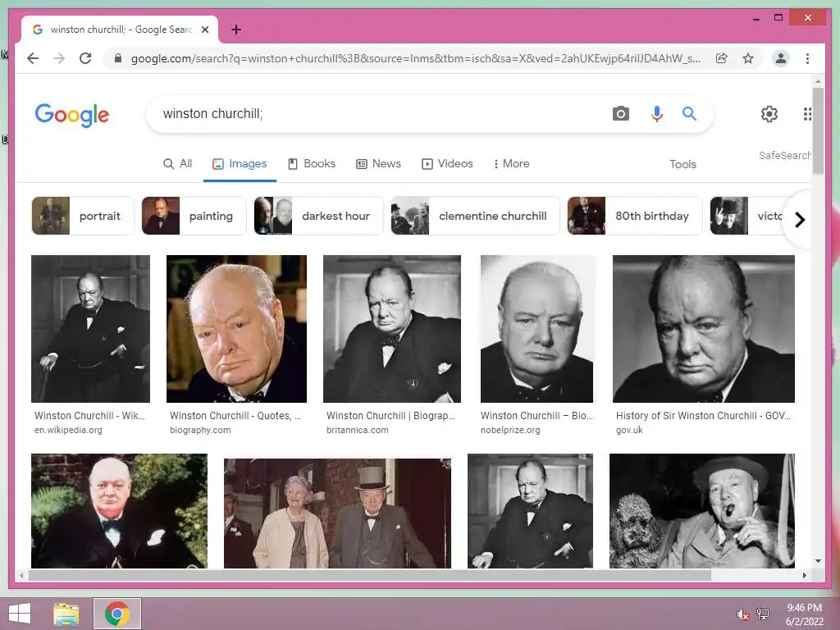This screenshot has width=840, height=630.
Task: Select the darkest hour suggestion chip
Action: pos(319,216)
